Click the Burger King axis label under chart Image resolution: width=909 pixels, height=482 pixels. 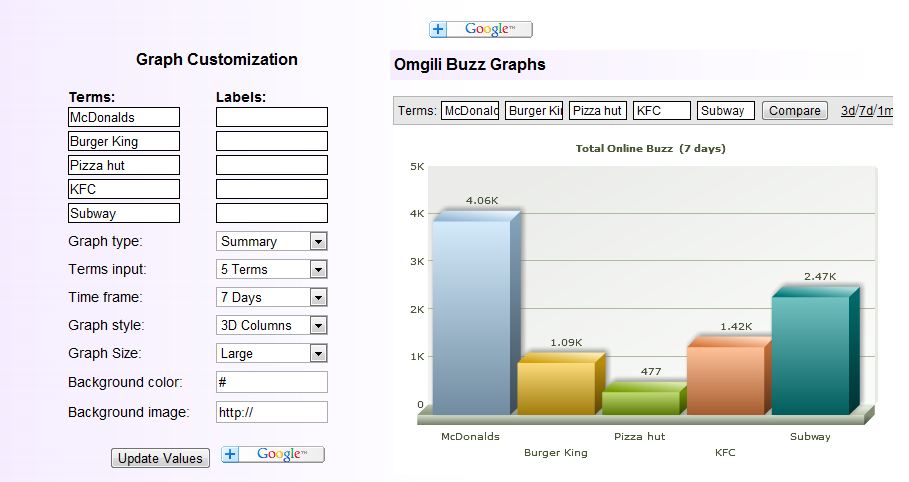pos(555,452)
